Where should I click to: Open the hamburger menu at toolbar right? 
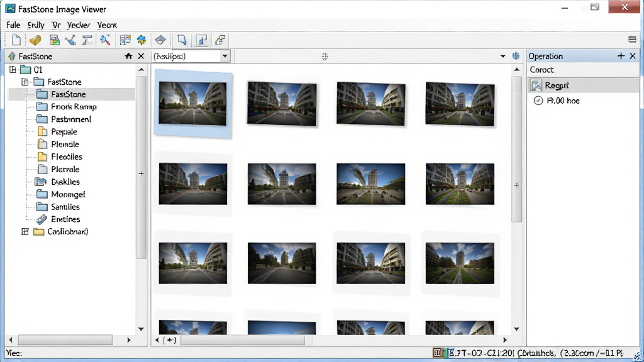click(x=632, y=40)
